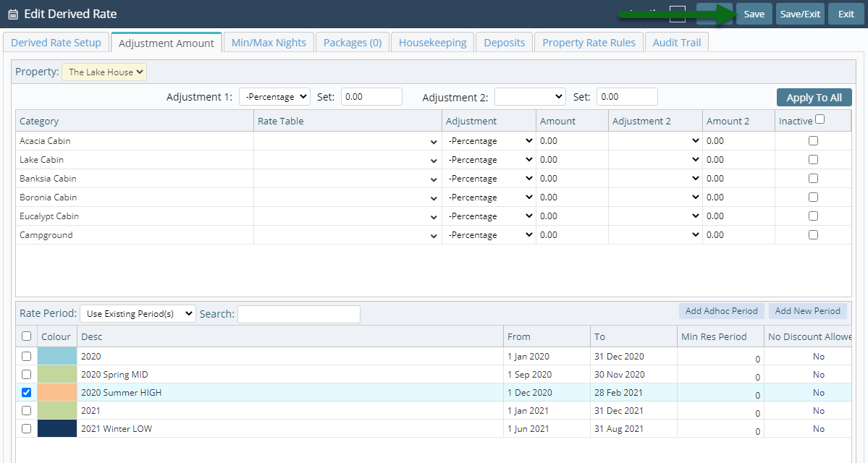
Task: Open Adjustment dropdown for Campground
Action: pyautogui.click(x=489, y=235)
